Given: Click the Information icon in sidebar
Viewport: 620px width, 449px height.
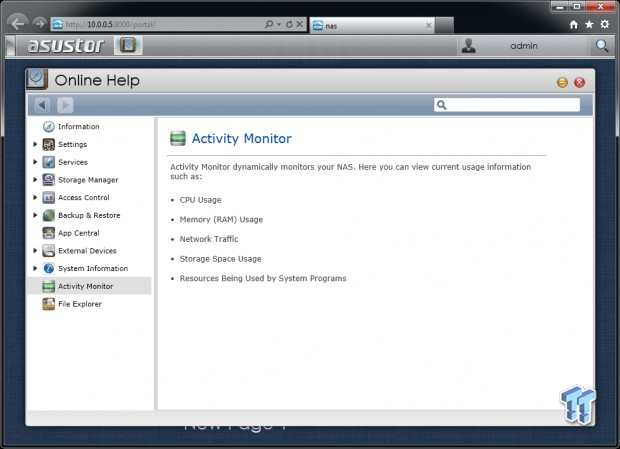Looking at the screenshot, I should coord(49,126).
